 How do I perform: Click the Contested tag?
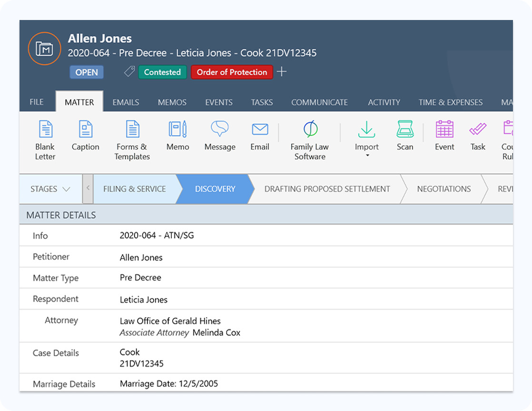(163, 72)
